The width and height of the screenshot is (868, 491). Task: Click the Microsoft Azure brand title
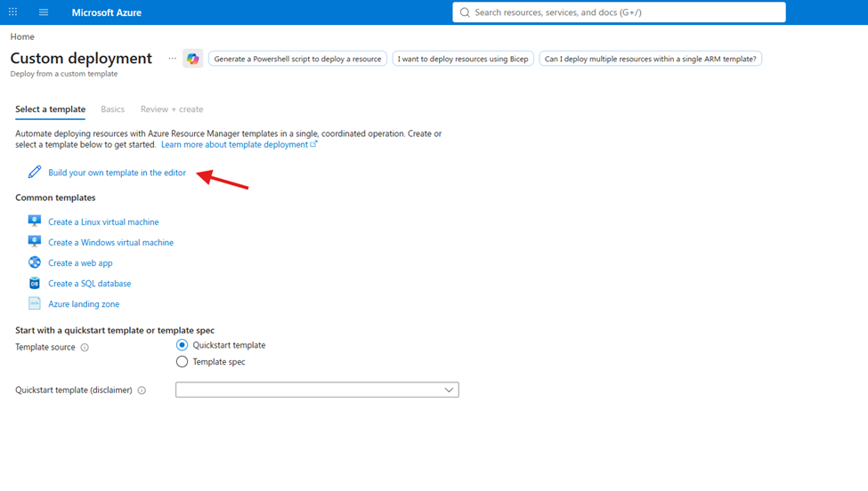pyautogui.click(x=106, y=12)
